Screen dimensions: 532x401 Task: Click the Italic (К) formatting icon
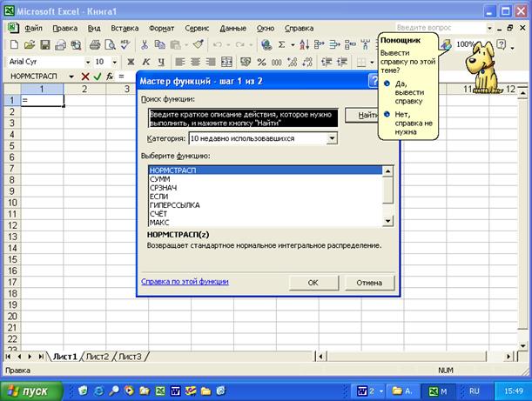[x=145, y=62]
